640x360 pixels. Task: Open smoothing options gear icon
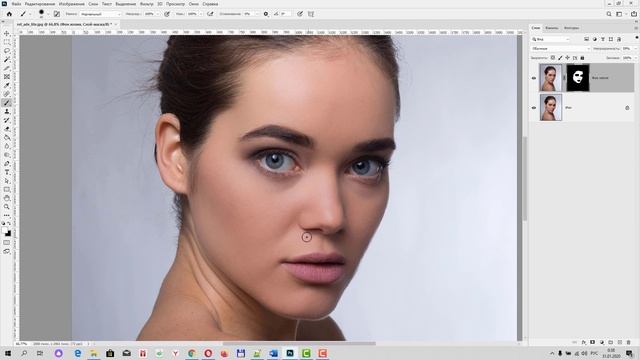click(266, 14)
